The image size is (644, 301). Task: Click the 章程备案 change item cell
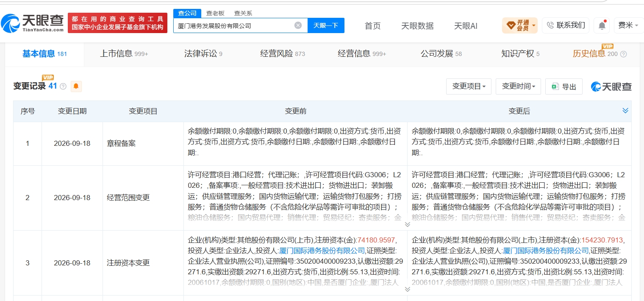coord(143,143)
